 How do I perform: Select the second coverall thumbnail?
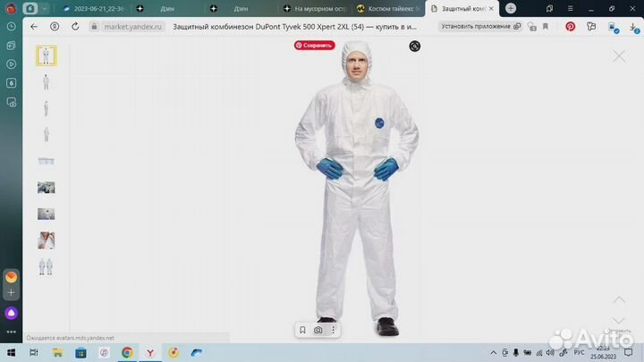click(x=46, y=82)
